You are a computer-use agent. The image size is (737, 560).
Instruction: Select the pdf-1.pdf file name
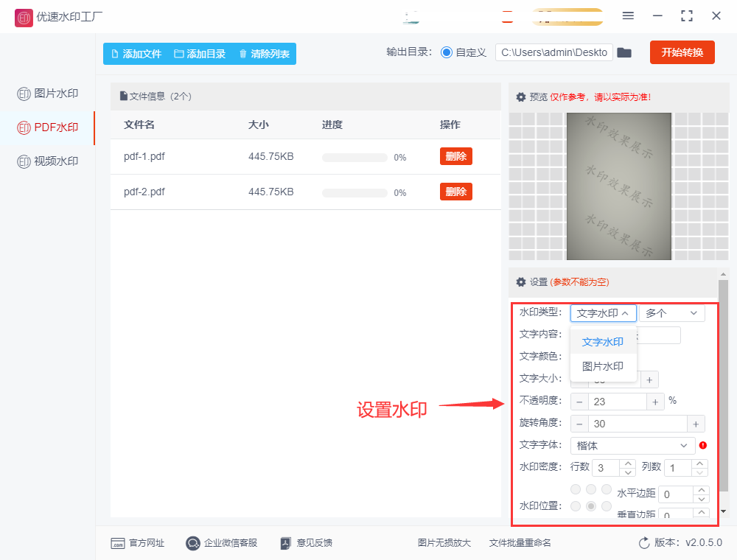tap(144, 156)
